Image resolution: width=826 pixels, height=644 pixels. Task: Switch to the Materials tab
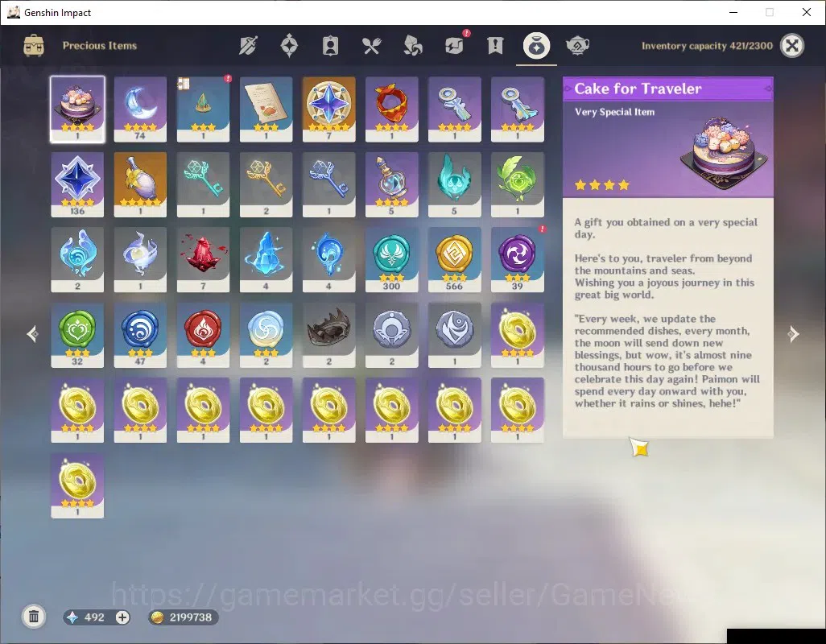[412, 46]
